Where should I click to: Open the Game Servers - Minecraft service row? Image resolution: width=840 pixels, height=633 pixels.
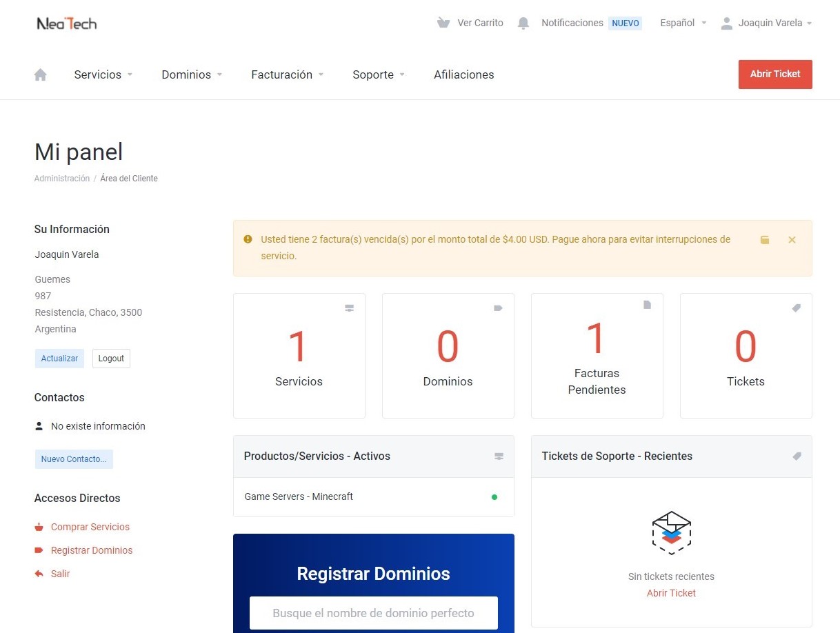pos(374,497)
